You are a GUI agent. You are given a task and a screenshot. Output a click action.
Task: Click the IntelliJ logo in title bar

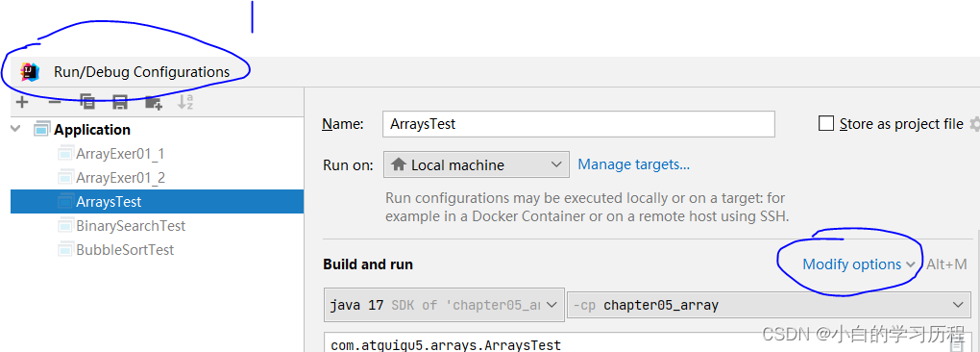30,72
